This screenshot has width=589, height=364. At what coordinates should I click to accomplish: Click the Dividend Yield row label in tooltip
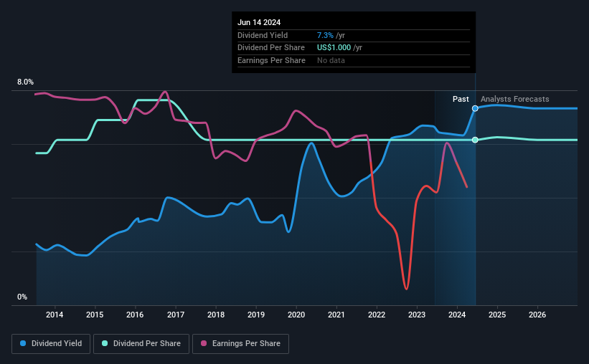pyautogui.click(x=262, y=35)
